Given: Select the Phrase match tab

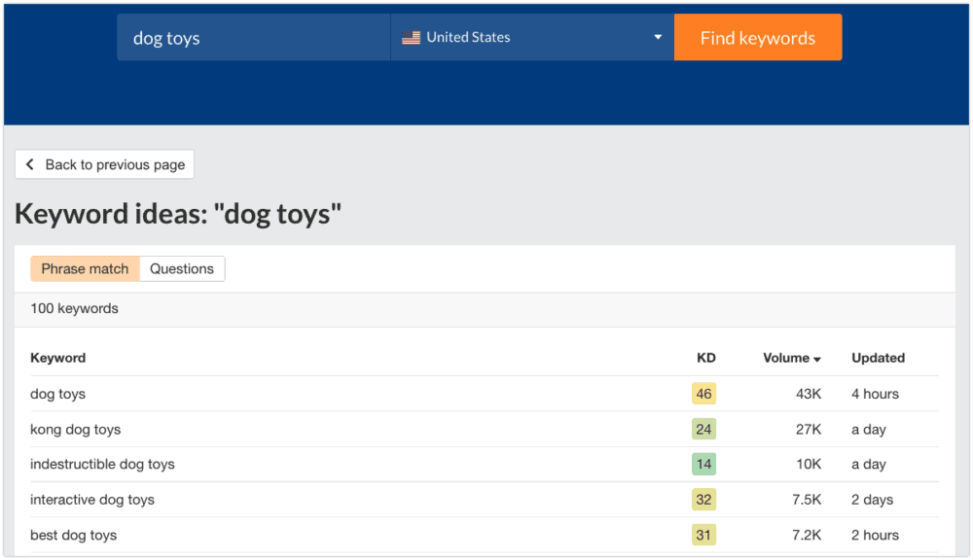Looking at the screenshot, I should [85, 268].
